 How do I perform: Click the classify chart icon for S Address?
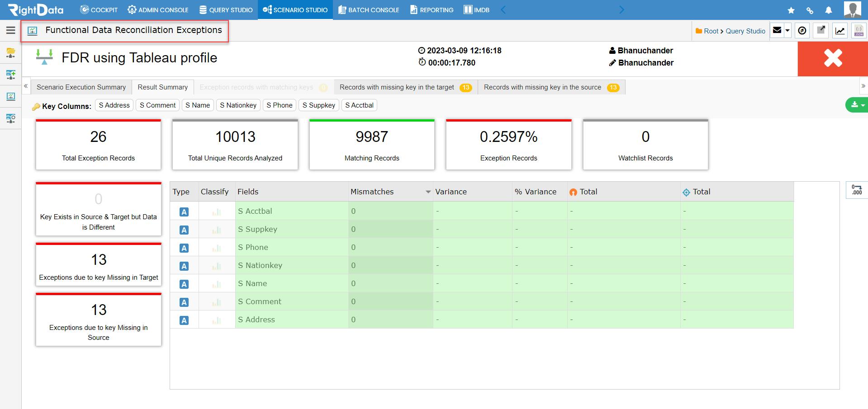coord(217,320)
